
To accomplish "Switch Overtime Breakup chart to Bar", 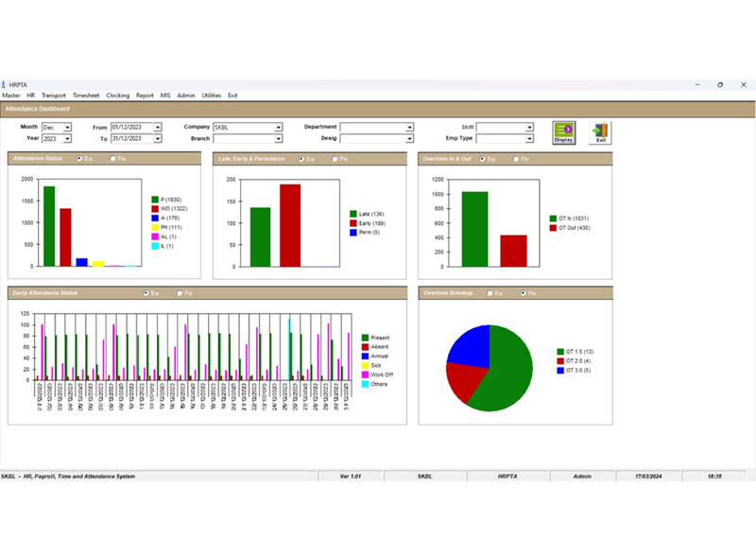I will (490, 293).
